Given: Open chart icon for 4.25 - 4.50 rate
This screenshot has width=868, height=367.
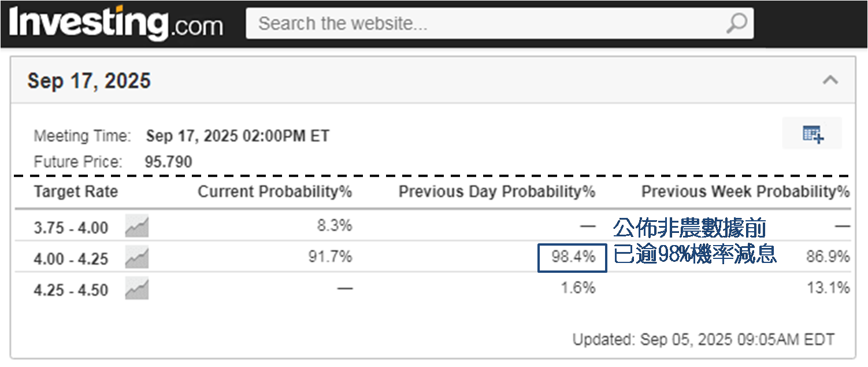Looking at the screenshot, I should pyautogui.click(x=137, y=289).
